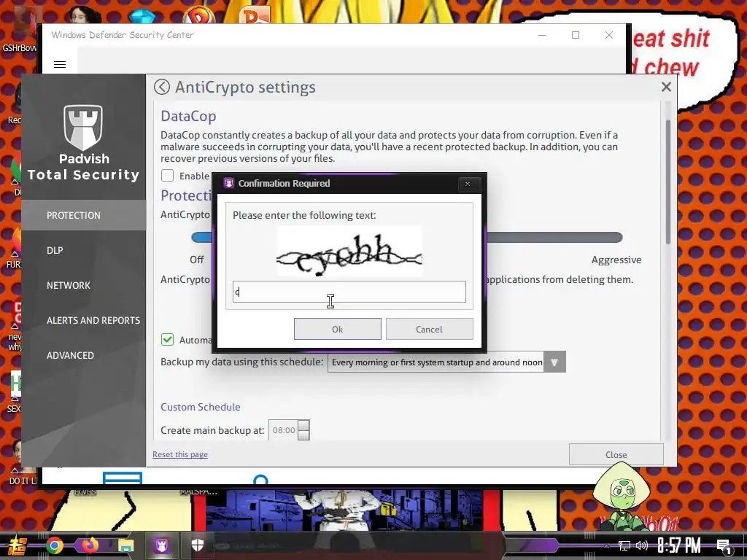747x560 pixels.
Task: Click the main backup time stepper
Action: pyautogui.click(x=303, y=430)
